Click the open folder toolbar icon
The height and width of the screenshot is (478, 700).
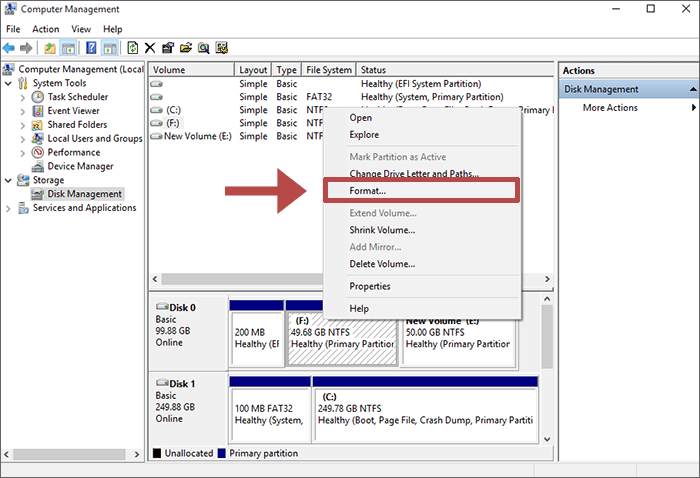[186, 48]
